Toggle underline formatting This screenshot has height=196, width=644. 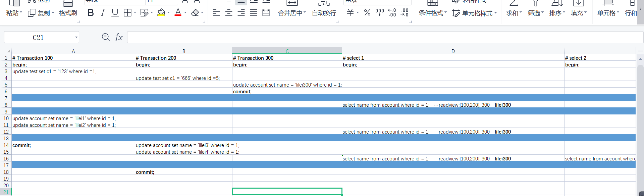pyautogui.click(x=115, y=13)
